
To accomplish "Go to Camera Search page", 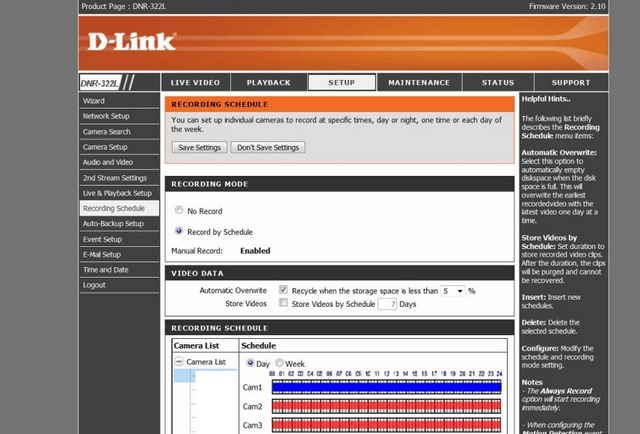I will pyautogui.click(x=119, y=132).
